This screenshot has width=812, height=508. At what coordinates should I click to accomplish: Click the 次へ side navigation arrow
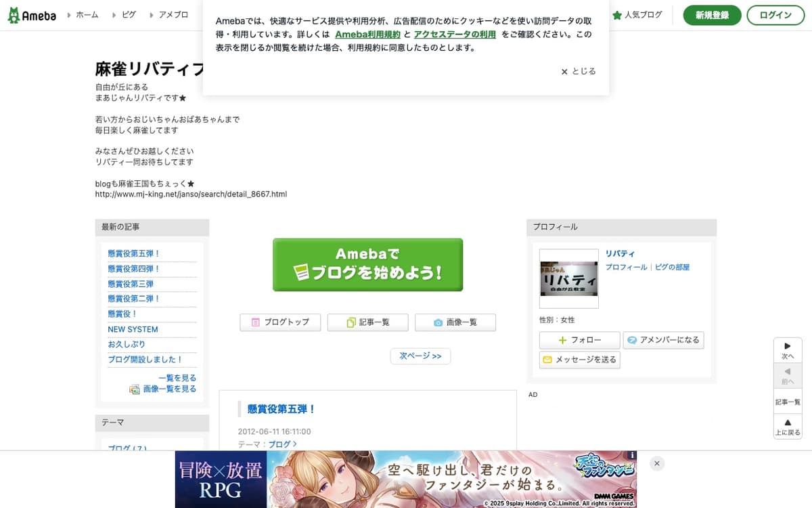788,350
